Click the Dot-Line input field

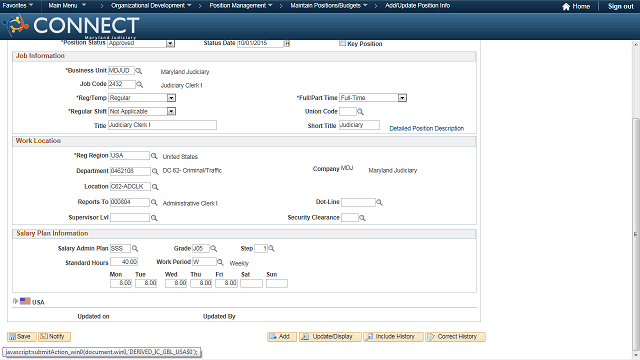(358, 202)
